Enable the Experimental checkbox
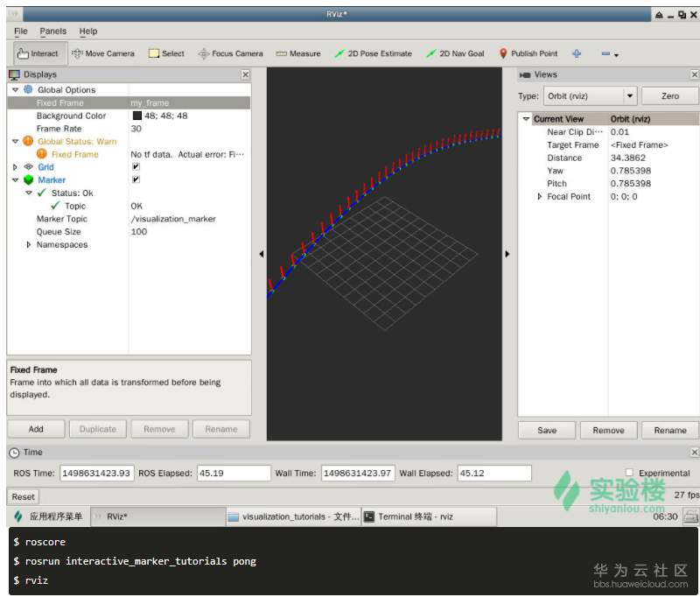 point(629,473)
